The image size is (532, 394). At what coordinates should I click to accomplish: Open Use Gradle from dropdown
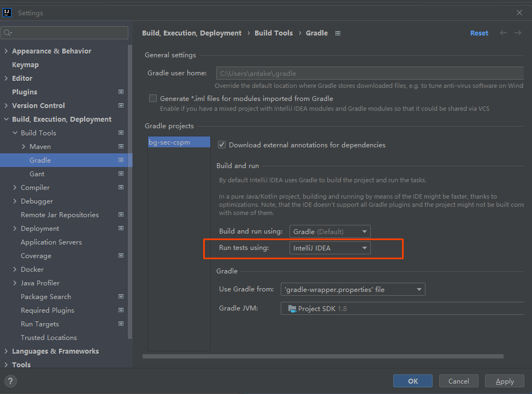click(353, 290)
